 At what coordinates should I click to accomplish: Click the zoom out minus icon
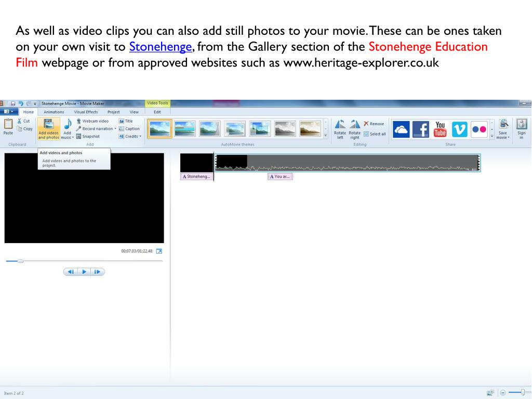click(503, 393)
